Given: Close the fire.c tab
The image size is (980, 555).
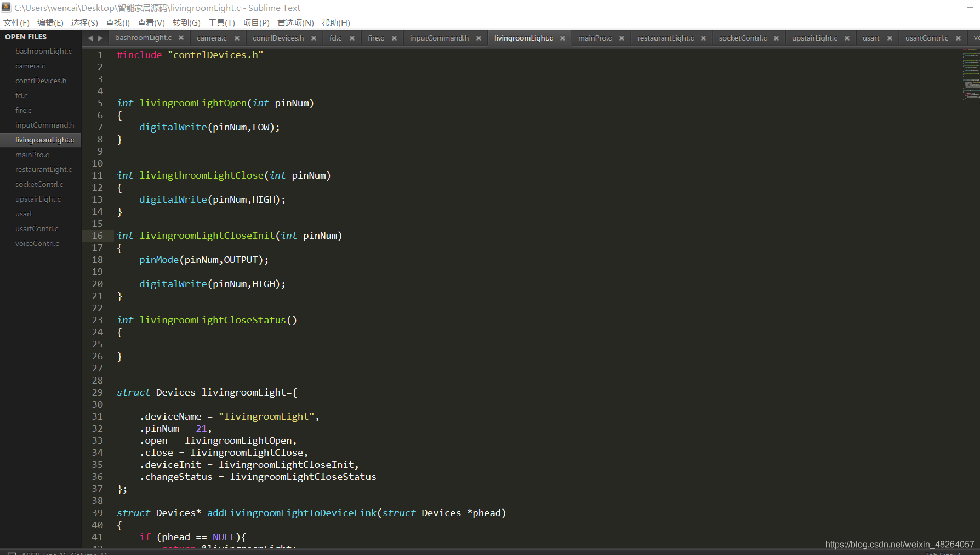Looking at the screenshot, I should [394, 38].
